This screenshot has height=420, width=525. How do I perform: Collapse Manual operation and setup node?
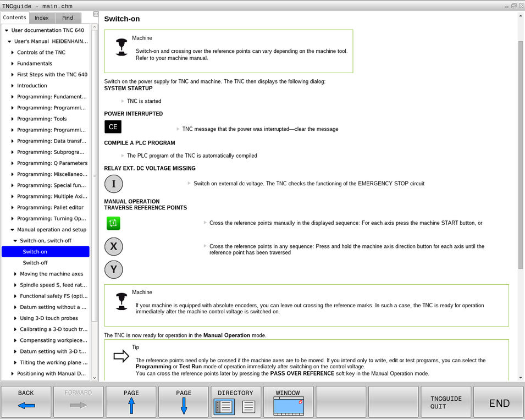point(13,230)
